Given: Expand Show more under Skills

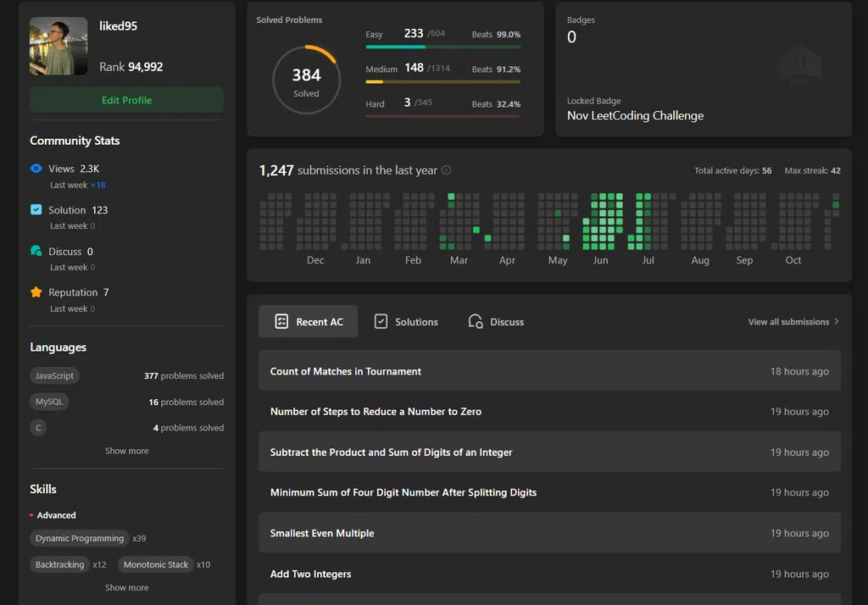Looking at the screenshot, I should click(127, 587).
